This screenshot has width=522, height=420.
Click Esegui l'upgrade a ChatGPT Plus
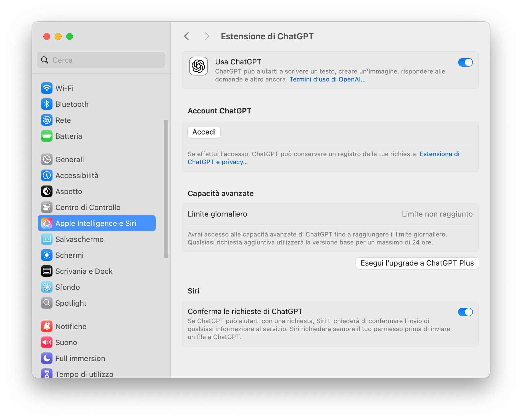point(417,263)
